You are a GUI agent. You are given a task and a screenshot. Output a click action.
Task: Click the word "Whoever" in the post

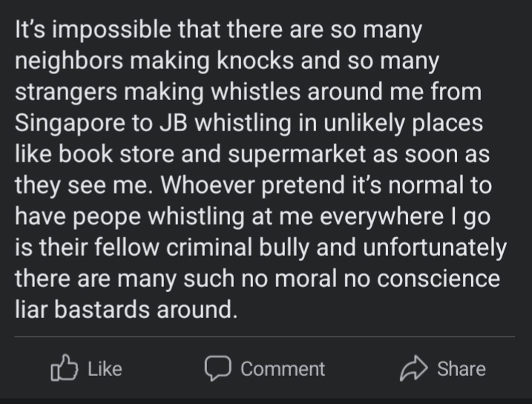[x=208, y=185]
